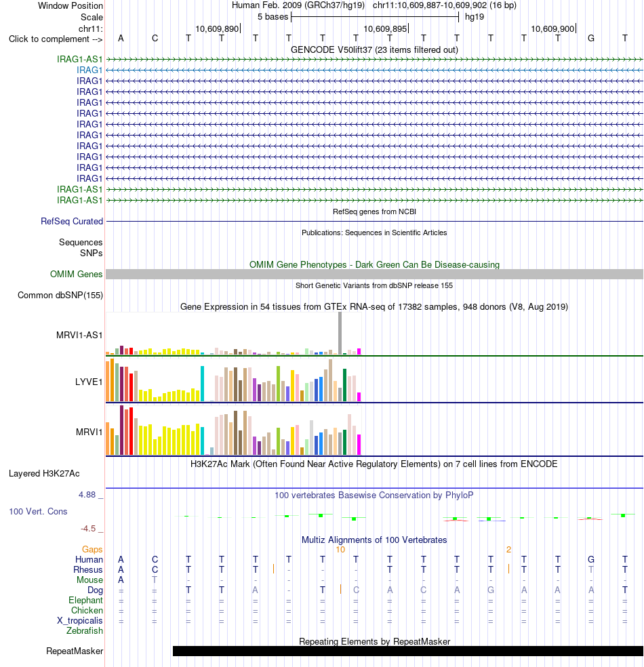Click the 4.88 PhyloP upper-limit value

point(87,495)
